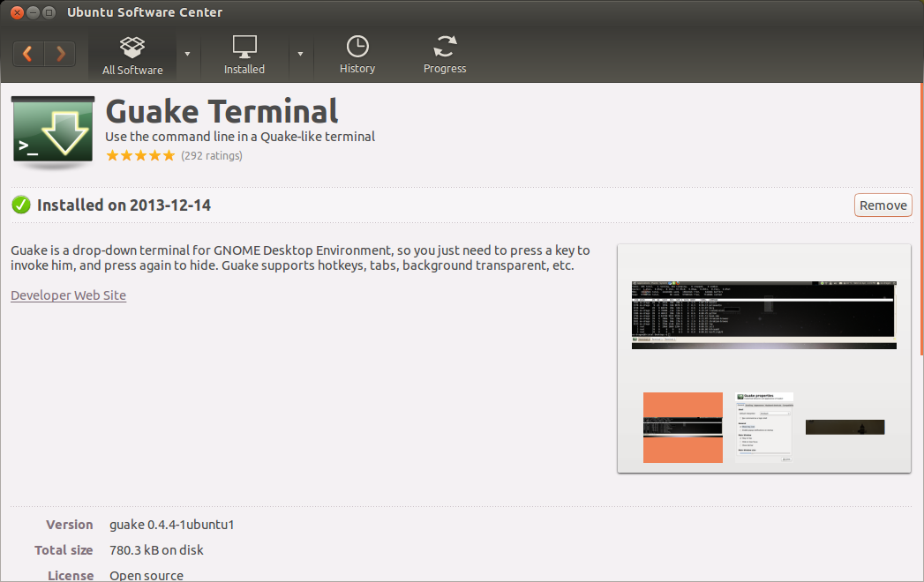924x582 pixels.
Task: Show the Installed software view
Action: click(244, 56)
